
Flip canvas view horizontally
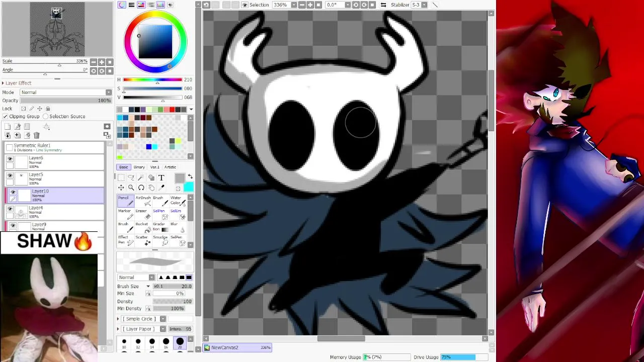383,5
